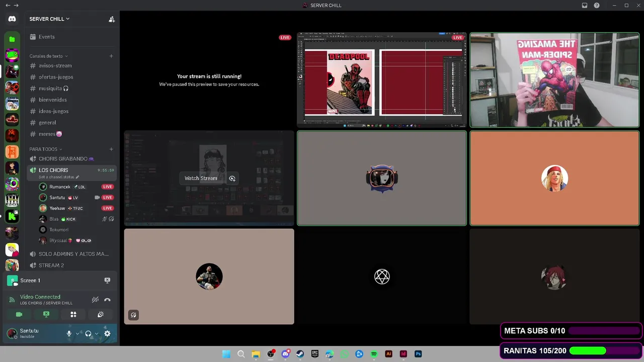This screenshot has height=362, width=644.
Task: Open Discord direct messages home icon
Action: 12,19
